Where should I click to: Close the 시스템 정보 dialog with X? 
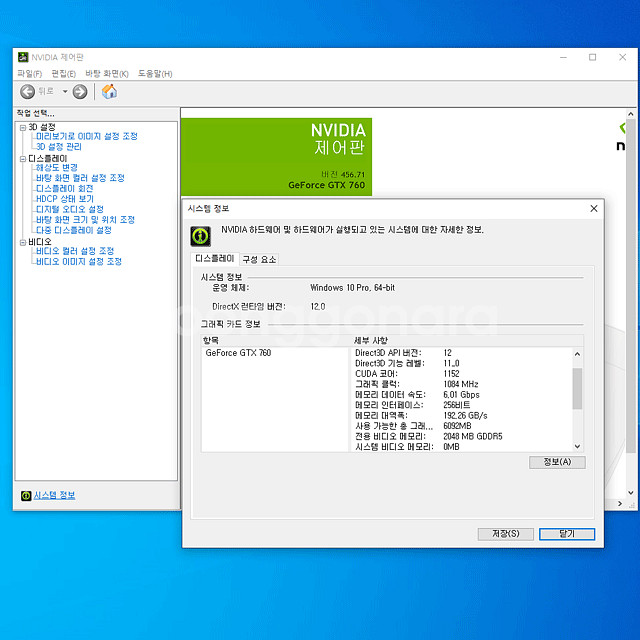594,209
